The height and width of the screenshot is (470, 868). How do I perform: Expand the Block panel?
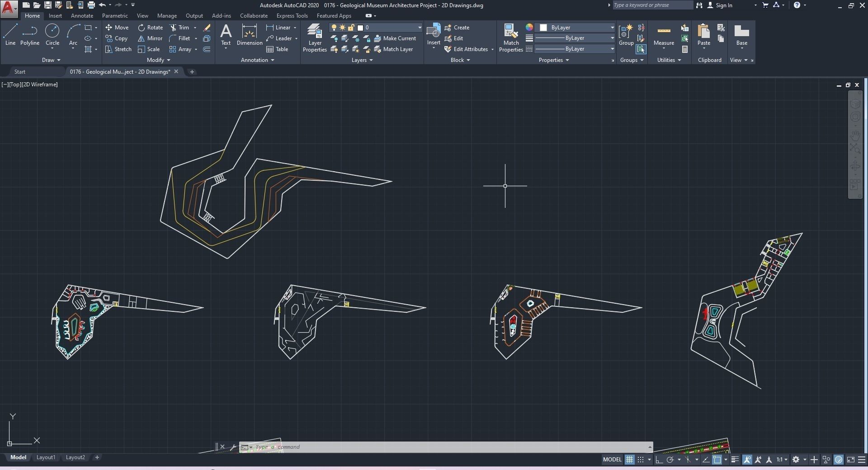(x=460, y=60)
